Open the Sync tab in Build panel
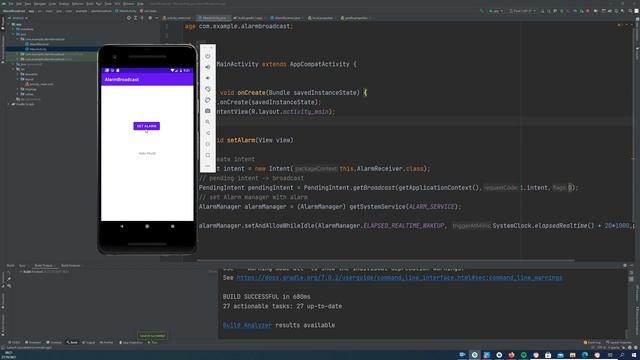 tap(22, 266)
